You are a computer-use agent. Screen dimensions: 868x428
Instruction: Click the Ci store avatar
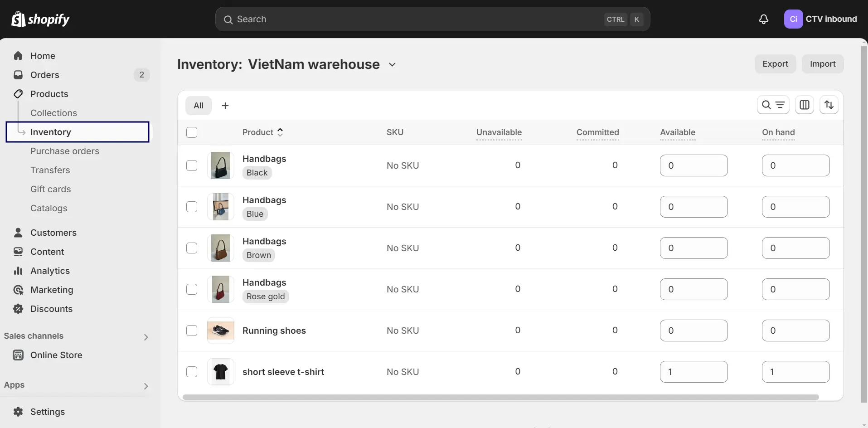[x=793, y=19]
